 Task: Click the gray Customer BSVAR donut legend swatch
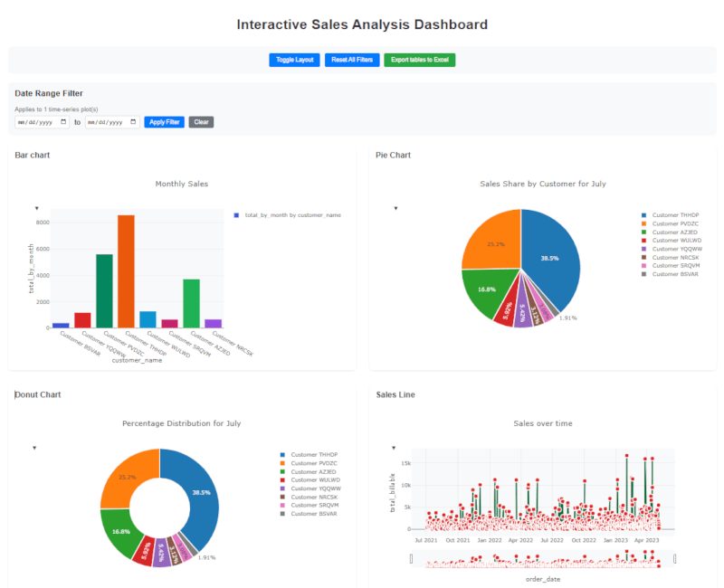pyautogui.click(x=283, y=513)
